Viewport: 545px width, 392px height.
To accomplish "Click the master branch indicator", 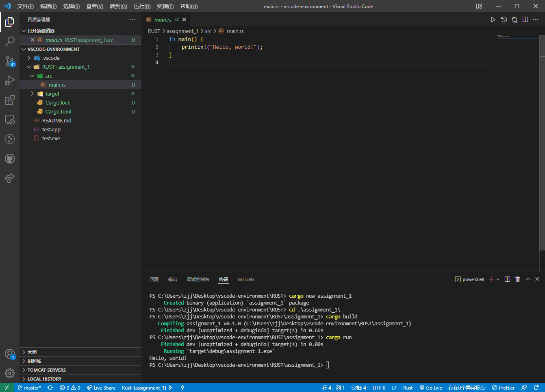I will click(29, 388).
